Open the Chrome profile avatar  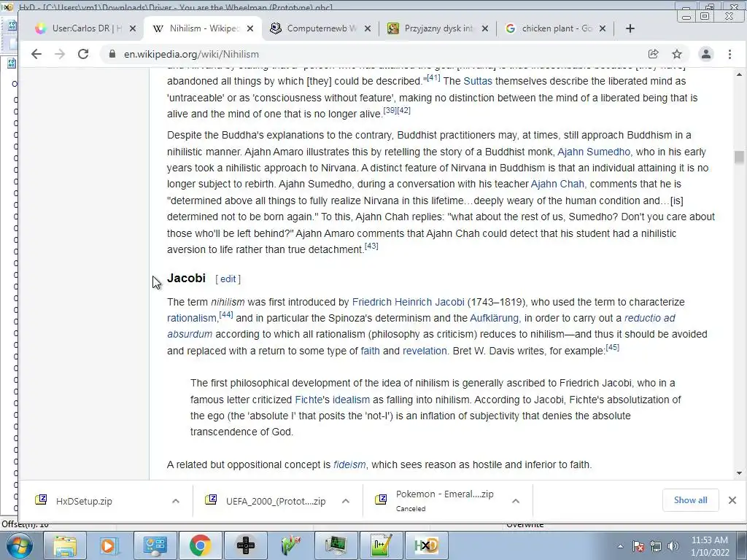click(706, 54)
